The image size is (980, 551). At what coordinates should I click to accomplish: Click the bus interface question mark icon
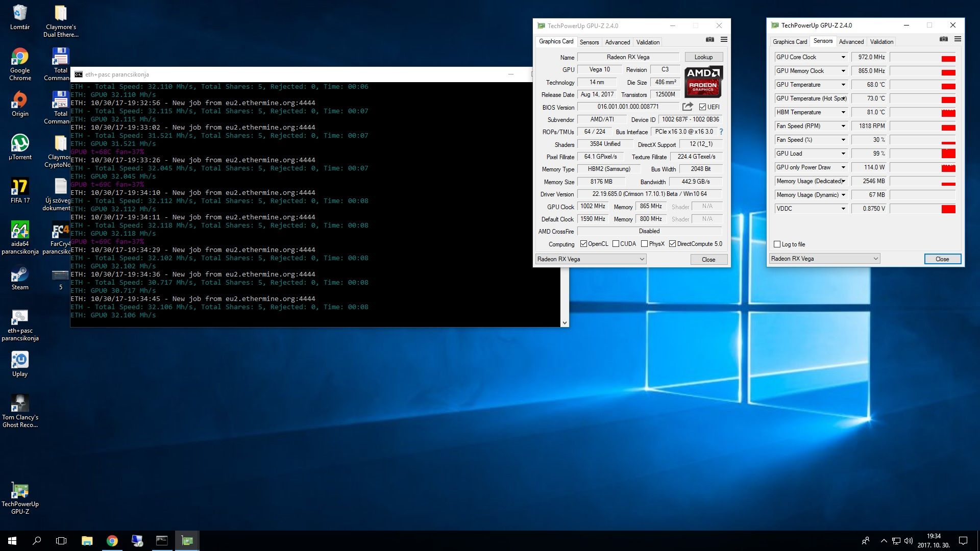pos(721,132)
